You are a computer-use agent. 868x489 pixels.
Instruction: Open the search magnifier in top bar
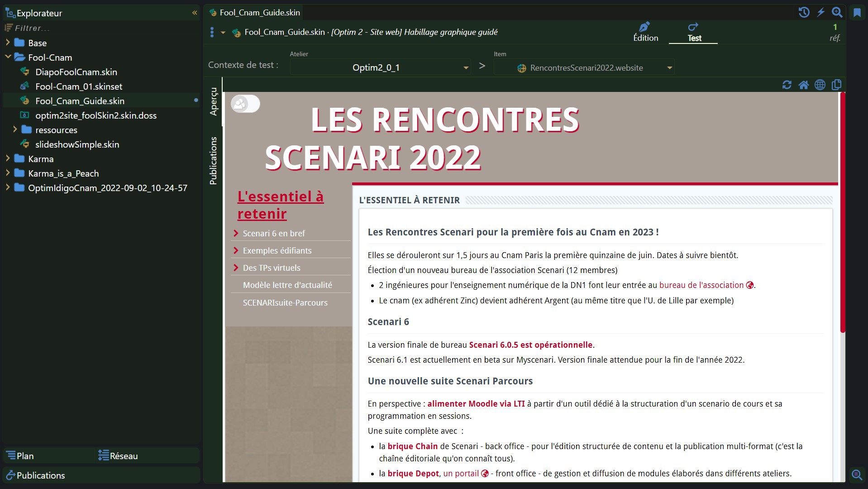pyautogui.click(x=837, y=12)
